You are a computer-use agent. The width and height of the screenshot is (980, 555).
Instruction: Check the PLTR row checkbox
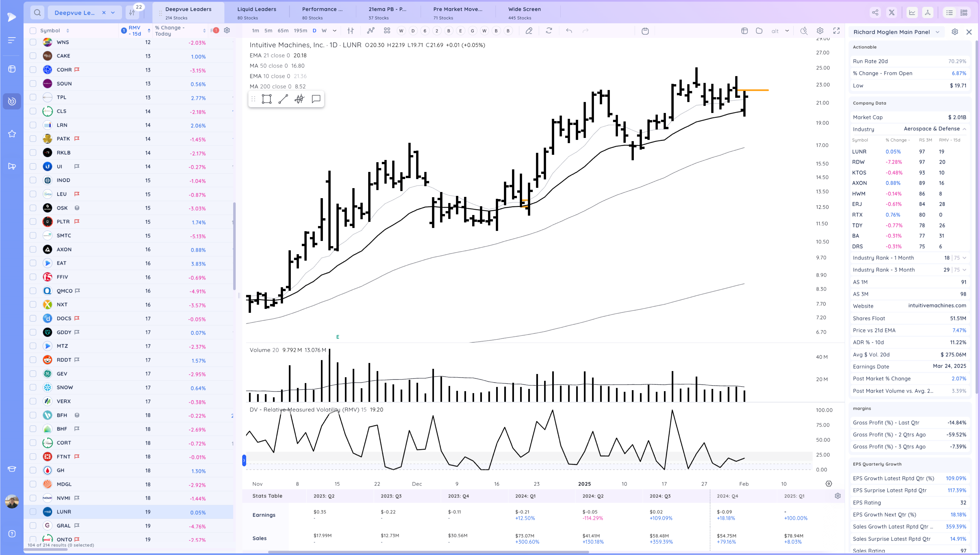click(33, 221)
